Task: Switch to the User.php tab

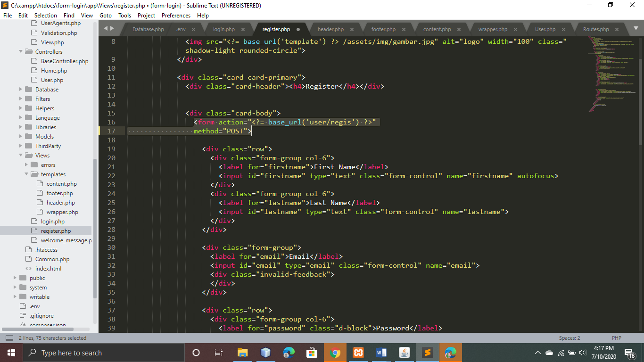Action: click(545, 29)
